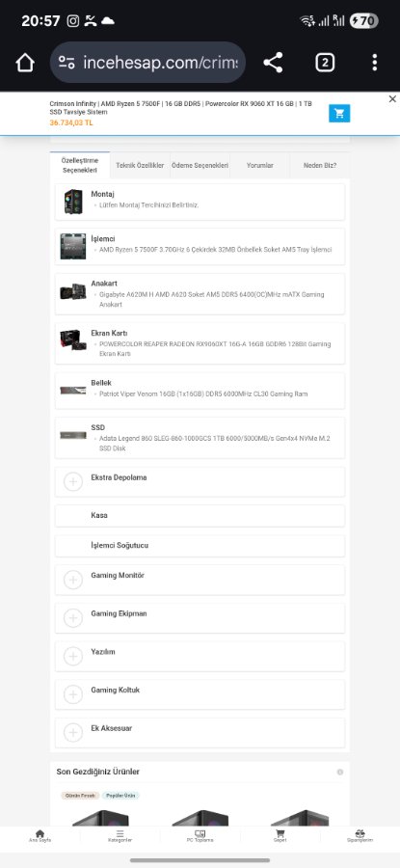Expand the Gaming Monitör plus option
This screenshot has width=400, height=868.
[x=73, y=580]
